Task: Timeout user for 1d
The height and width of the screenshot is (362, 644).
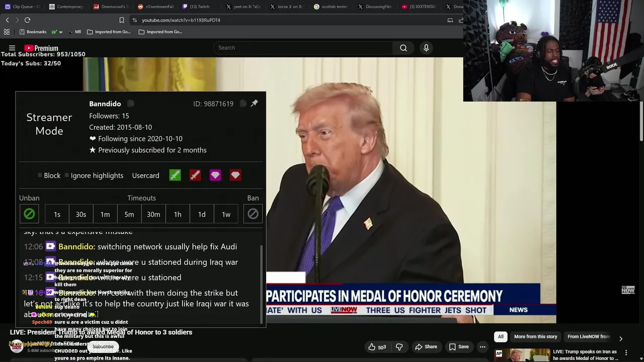Action: click(x=202, y=214)
